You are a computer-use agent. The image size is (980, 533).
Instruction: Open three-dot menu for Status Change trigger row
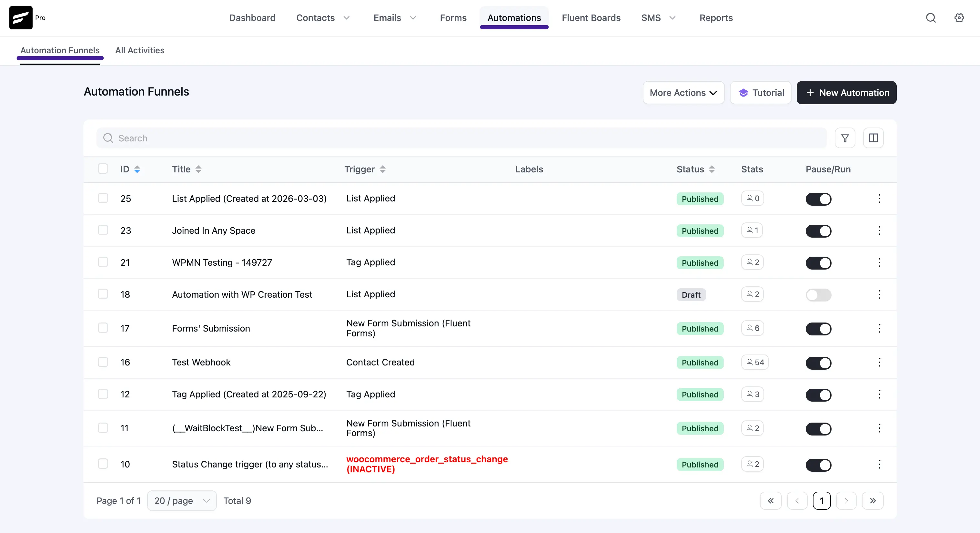[x=879, y=464]
